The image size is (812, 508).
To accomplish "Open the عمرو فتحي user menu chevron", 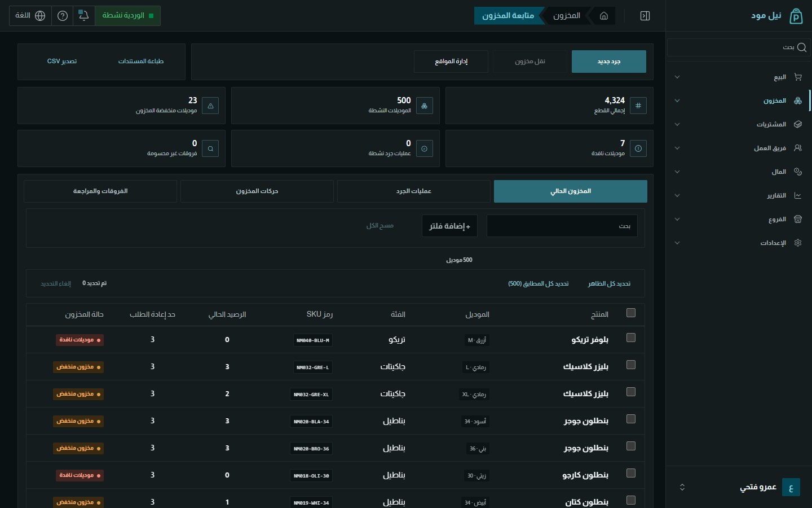I will (682, 487).
